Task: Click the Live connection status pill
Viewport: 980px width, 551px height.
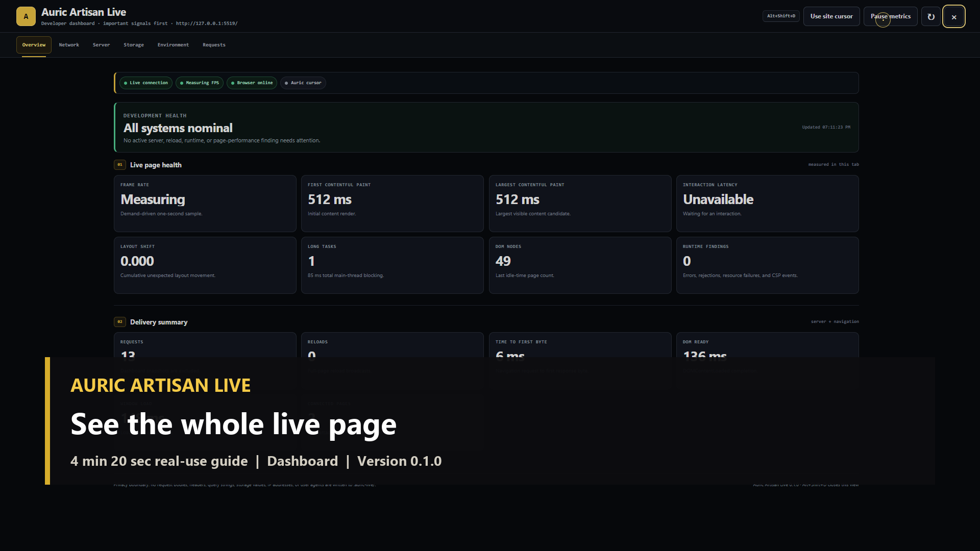Action: [146, 83]
